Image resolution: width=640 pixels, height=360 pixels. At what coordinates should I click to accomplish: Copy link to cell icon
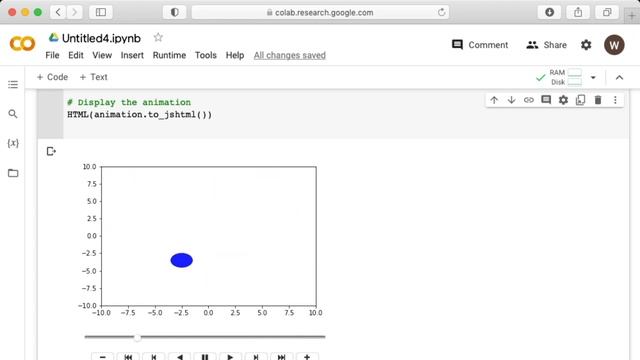(529, 100)
